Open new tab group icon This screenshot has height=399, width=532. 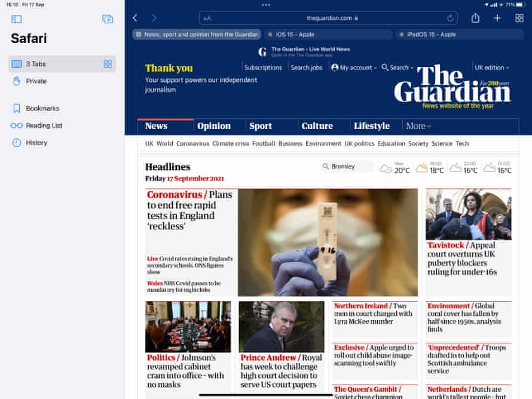(108, 19)
